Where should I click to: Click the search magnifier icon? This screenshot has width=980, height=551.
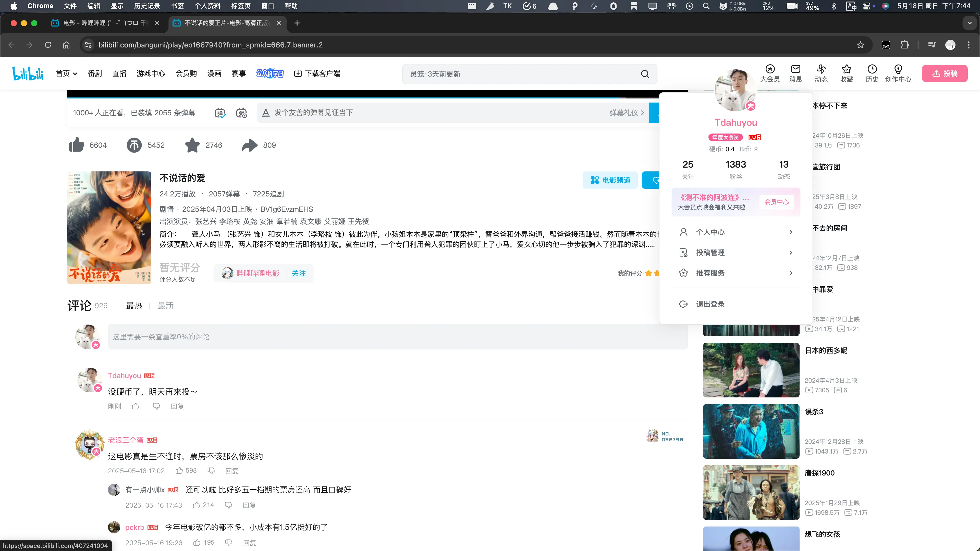tap(645, 74)
